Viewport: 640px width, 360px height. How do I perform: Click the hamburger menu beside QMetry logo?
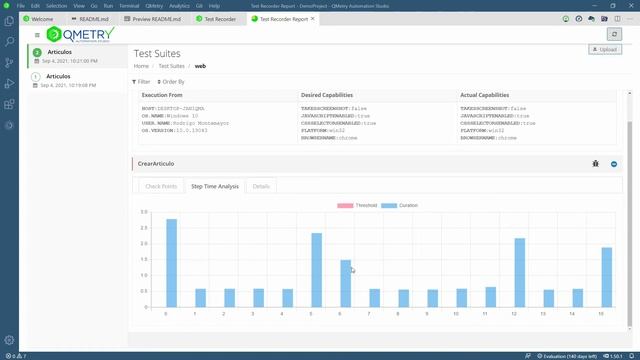click(x=37, y=35)
